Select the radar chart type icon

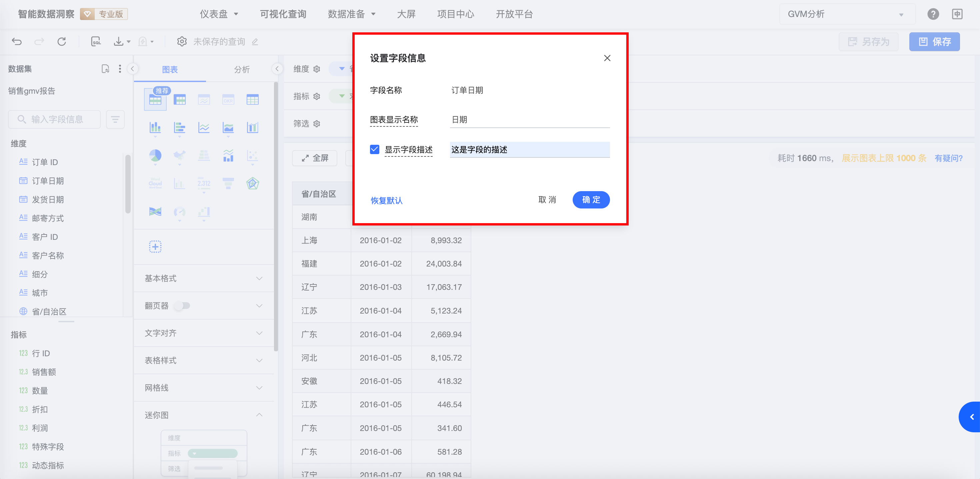coord(252,183)
